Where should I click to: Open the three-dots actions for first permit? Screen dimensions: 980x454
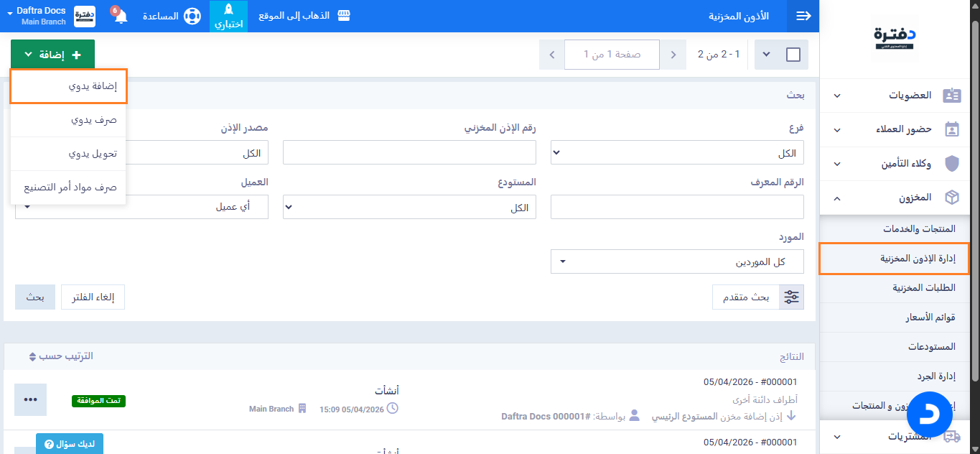pos(30,399)
